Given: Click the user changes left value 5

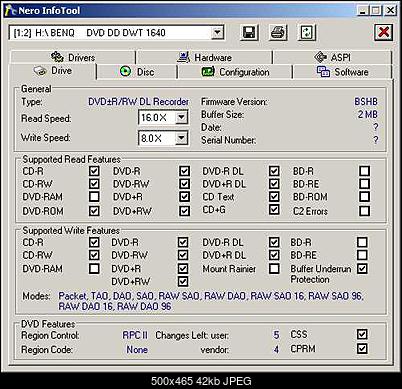Looking at the screenshot, I should click(x=276, y=335).
